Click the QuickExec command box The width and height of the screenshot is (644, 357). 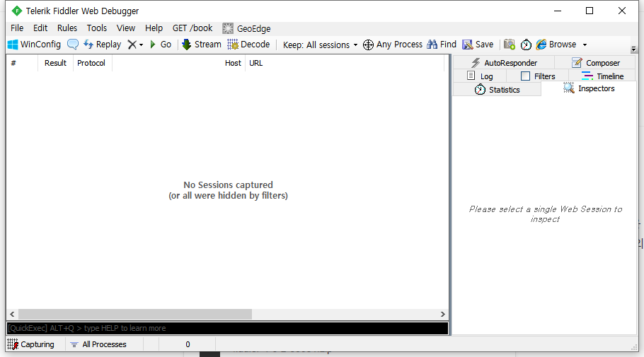(x=227, y=328)
